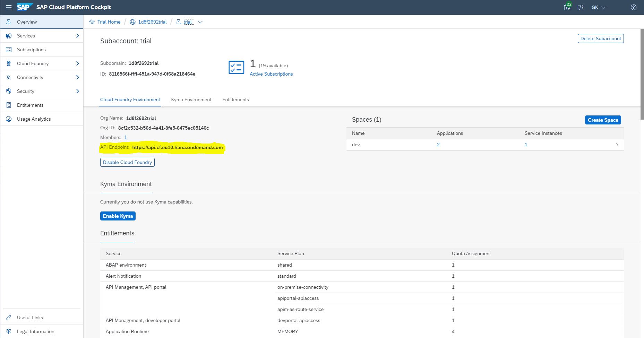This screenshot has width=644, height=338.
Task: Click the Create Space button
Action: tap(603, 120)
